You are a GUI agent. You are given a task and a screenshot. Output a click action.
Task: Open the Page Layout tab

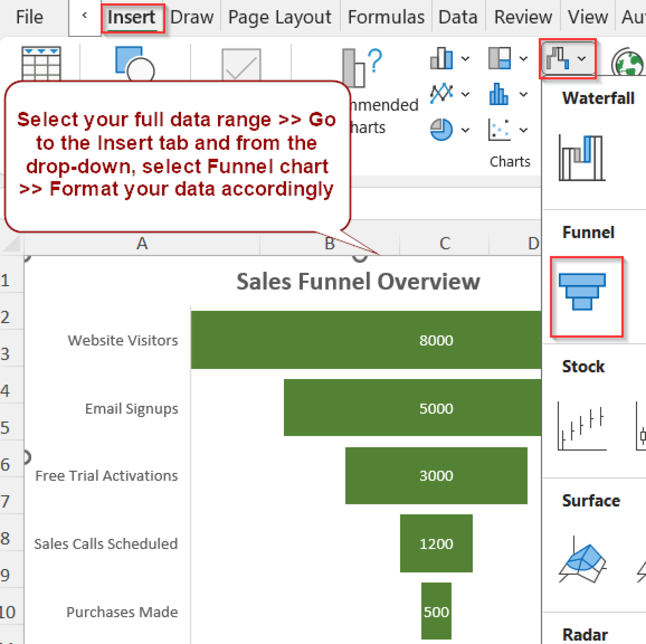280,17
